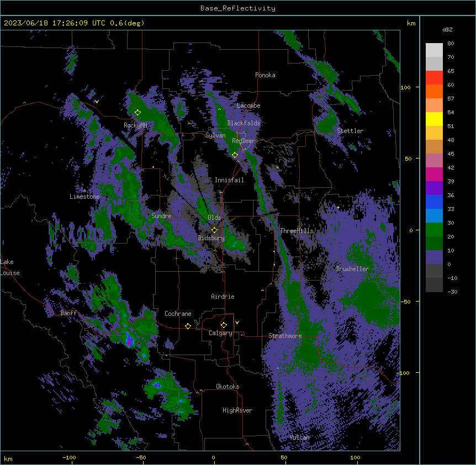Pick the light gray 70-80 dBZ legend swatch
This screenshot has height=465, width=476.
pyautogui.click(x=434, y=50)
